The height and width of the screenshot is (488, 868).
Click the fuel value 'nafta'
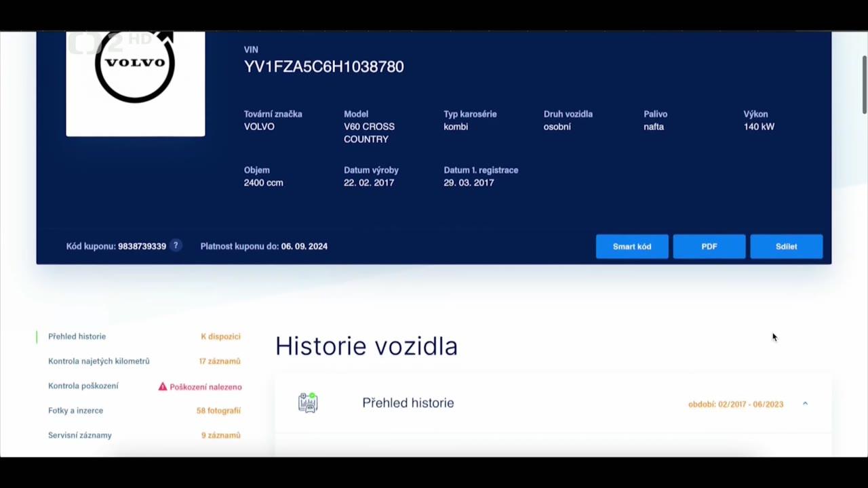pos(654,127)
